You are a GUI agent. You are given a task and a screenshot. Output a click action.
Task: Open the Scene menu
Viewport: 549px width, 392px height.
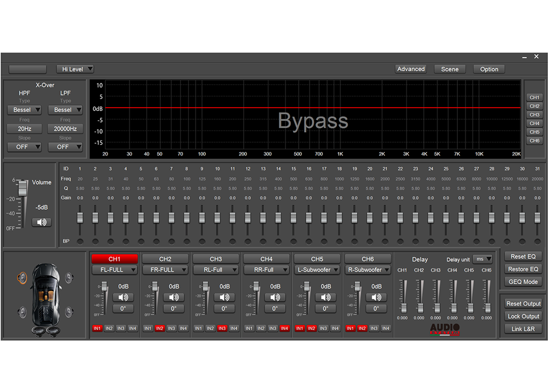[x=450, y=69]
